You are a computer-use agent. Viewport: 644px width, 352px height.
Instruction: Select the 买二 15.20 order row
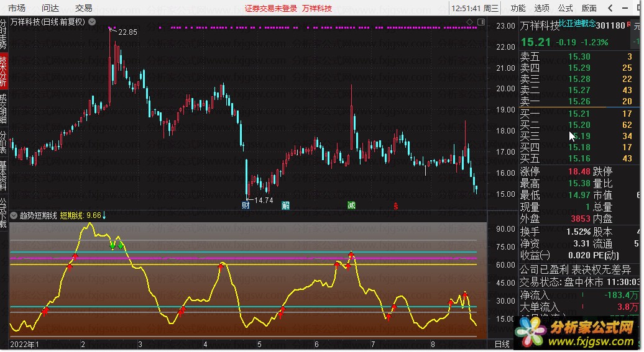pos(576,125)
